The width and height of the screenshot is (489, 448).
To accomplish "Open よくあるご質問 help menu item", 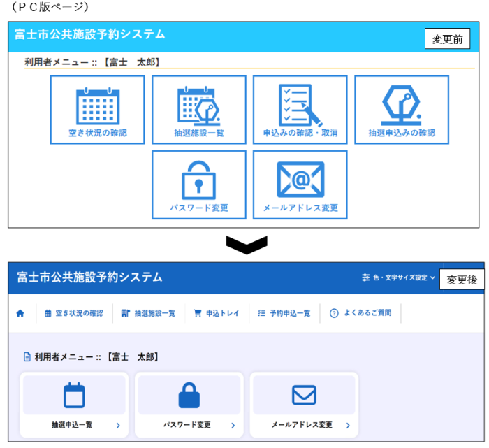I will pyautogui.click(x=360, y=313).
